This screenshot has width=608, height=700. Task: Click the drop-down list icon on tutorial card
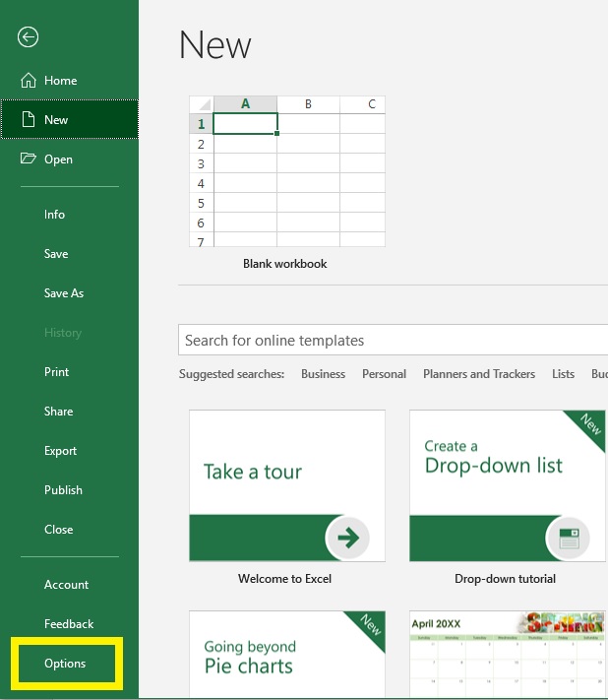click(x=569, y=539)
